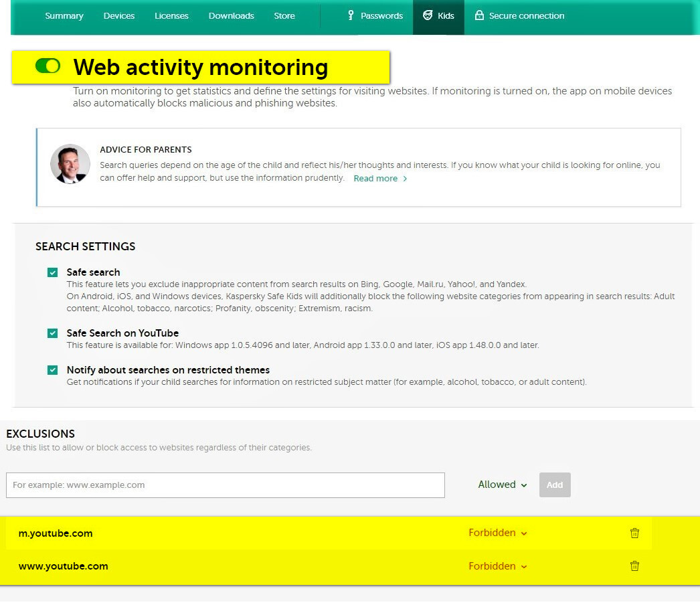
Task: Select the m.youtube.com entry text
Action: click(x=56, y=533)
